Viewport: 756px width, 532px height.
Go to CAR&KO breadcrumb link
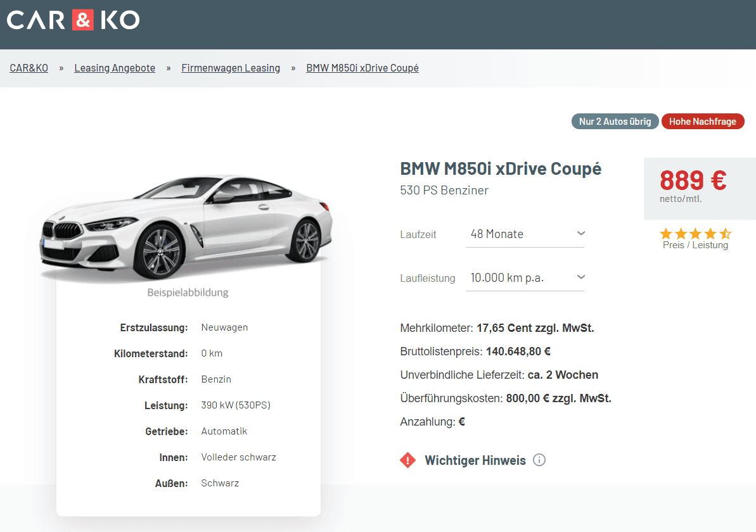[x=29, y=68]
